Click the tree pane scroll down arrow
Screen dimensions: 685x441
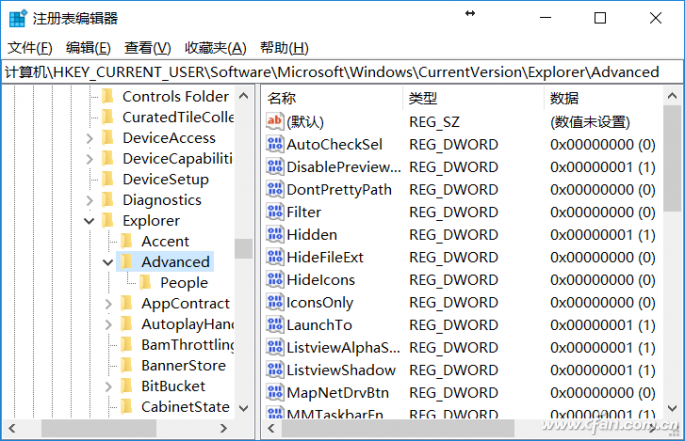click(x=244, y=408)
